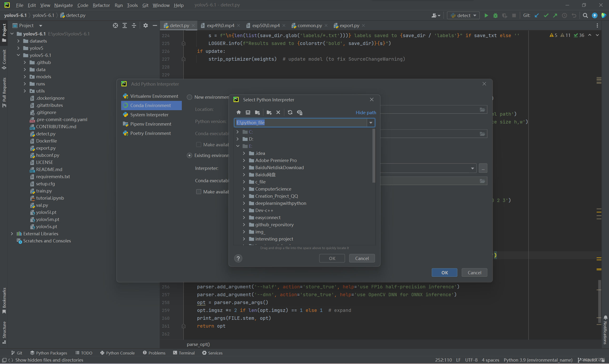The height and width of the screenshot is (364, 609).
Task: Cancel the Select Python Interpreter dialog
Action: pyautogui.click(x=362, y=258)
